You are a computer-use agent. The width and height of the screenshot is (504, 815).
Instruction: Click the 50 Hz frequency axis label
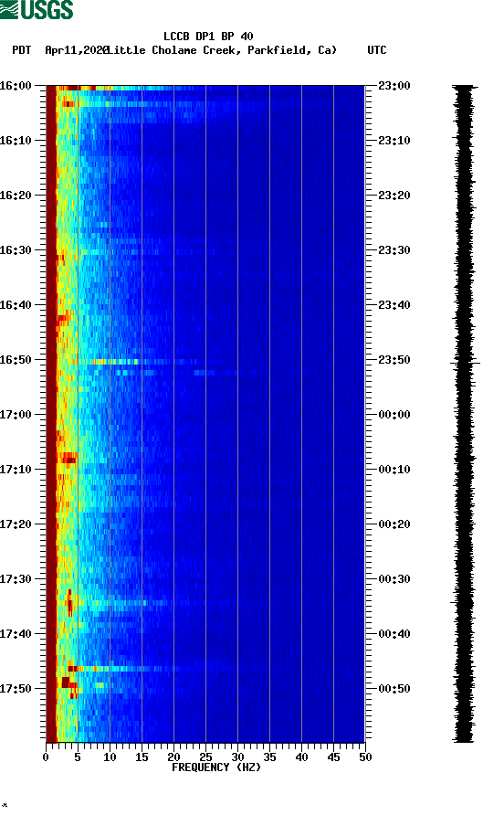tap(365, 757)
